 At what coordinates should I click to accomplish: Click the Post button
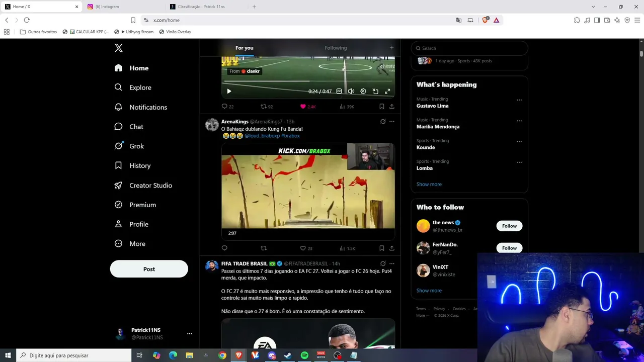tap(149, 269)
